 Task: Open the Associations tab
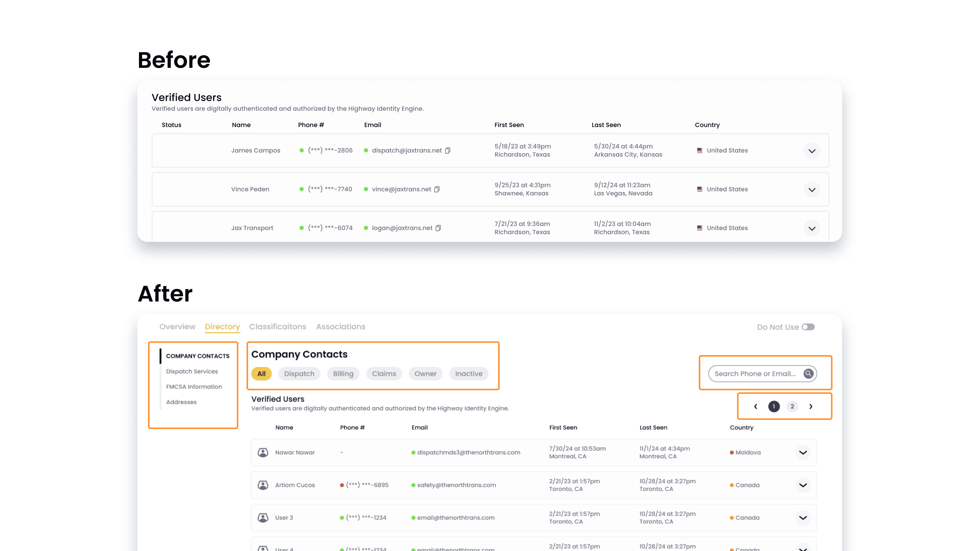click(x=340, y=327)
